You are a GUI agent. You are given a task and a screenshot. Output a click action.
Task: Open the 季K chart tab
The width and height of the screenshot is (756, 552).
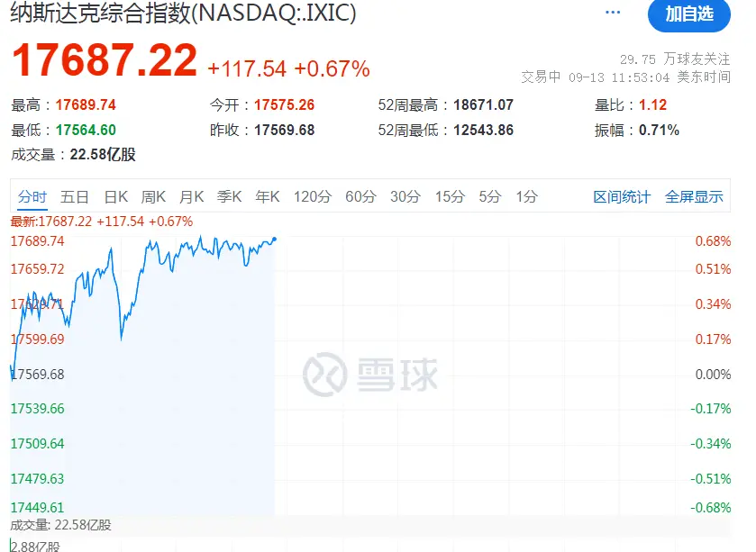click(229, 196)
